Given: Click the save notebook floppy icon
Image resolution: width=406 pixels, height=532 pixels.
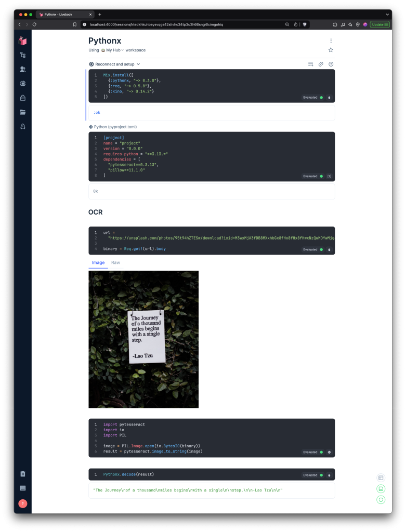Looking at the screenshot, I should pyautogui.click(x=381, y=489).
